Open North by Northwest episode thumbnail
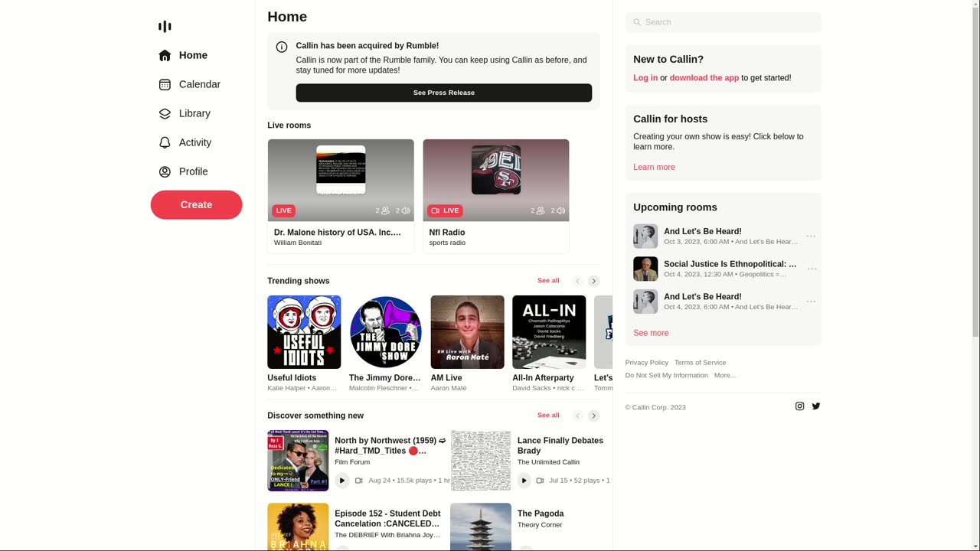Image resolution: width=980 pixels, height=551 pixels. tap(298, 461)
